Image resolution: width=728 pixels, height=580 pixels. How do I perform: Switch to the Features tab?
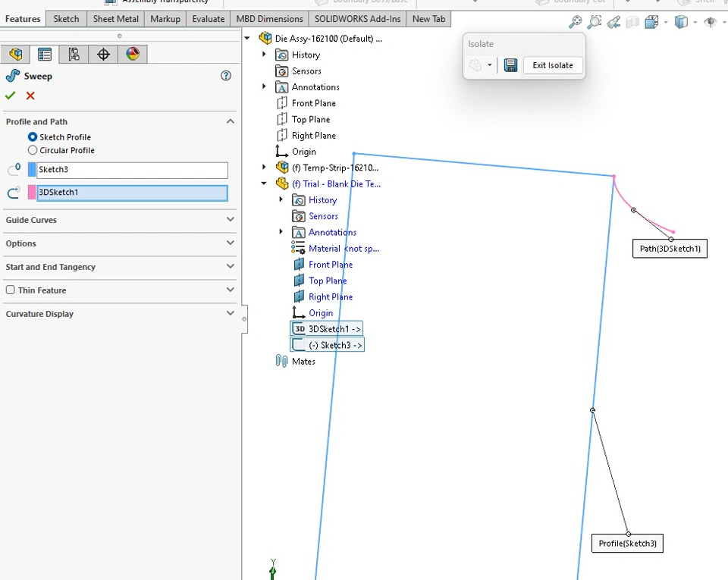click(x=23, y=19)
